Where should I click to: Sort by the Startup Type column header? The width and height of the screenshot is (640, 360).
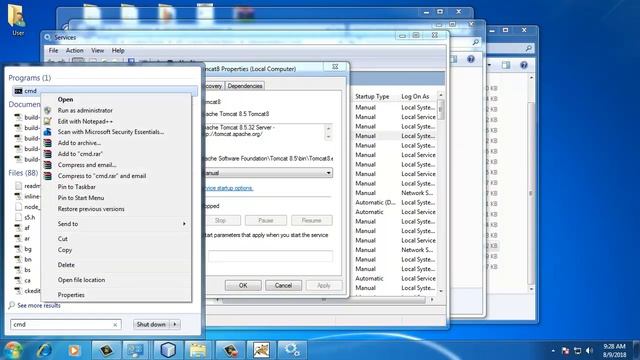pyautogui.click(x=372, y=96)
